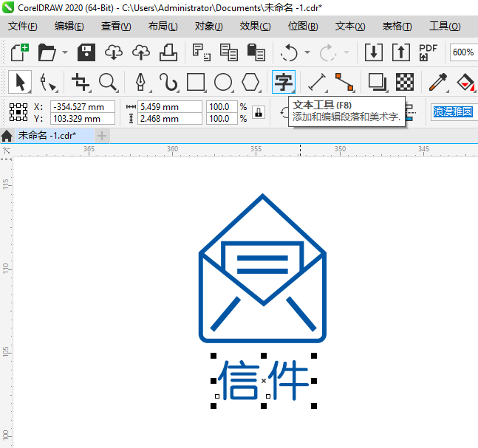The image size is (478, 448).
Task: Open the 表格(T) menu
Action: pos(397,26)
